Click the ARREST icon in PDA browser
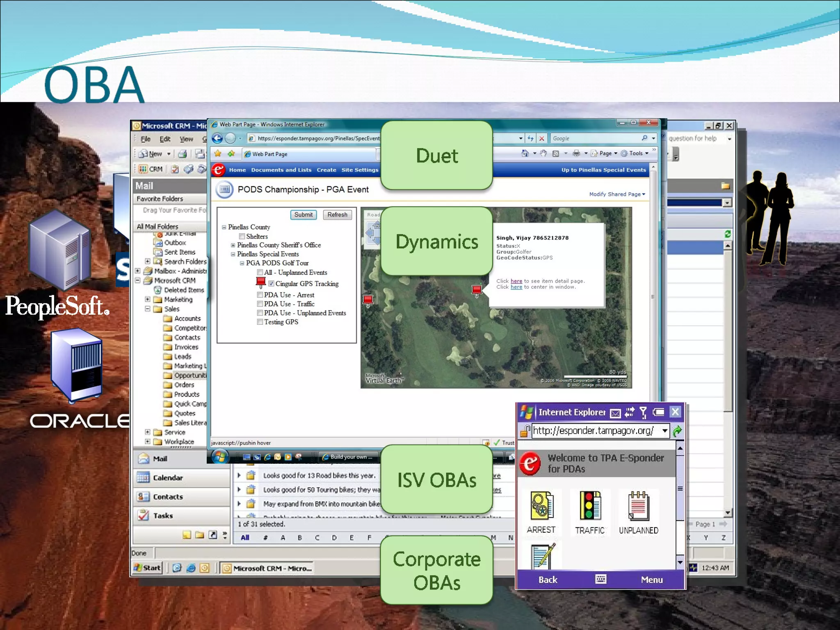The height and width of the screenshot is (630, 840). 542,506
